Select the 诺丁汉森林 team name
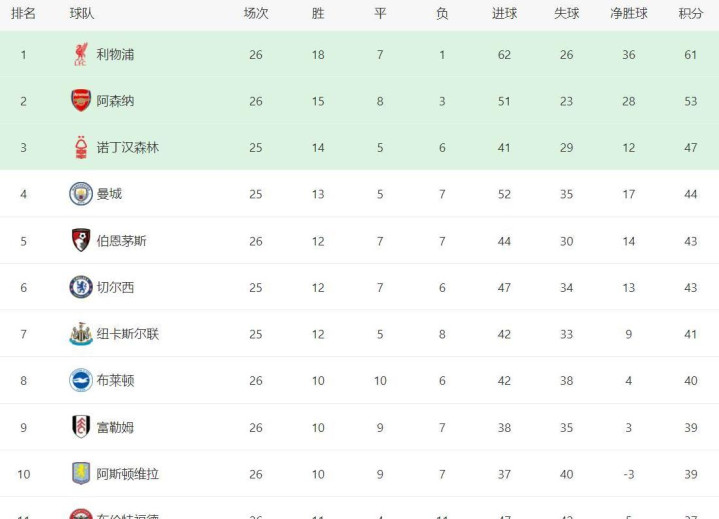The height and width of the screenshot is (519, 719). [127, 147]
